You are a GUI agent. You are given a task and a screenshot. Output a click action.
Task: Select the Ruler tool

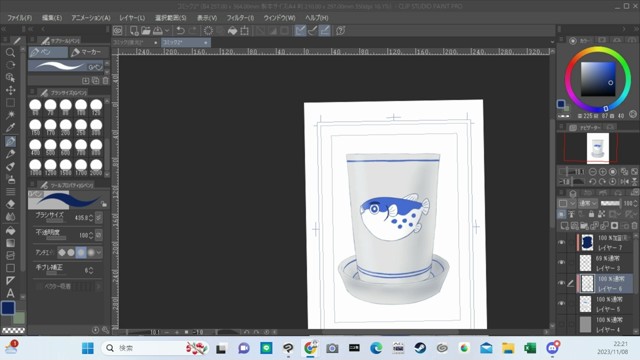coord(10,281)
